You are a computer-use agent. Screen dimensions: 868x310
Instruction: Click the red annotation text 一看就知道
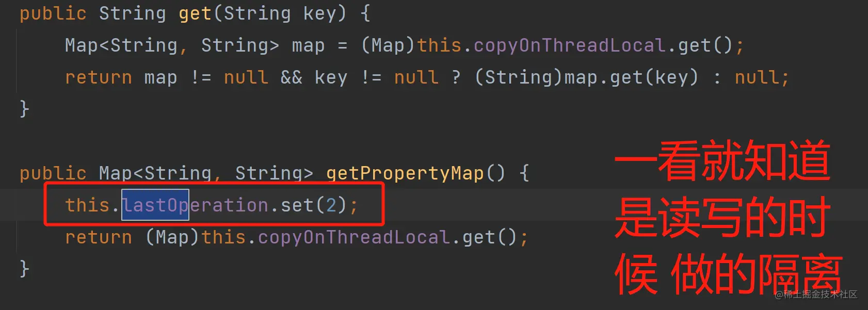point(722,161)
